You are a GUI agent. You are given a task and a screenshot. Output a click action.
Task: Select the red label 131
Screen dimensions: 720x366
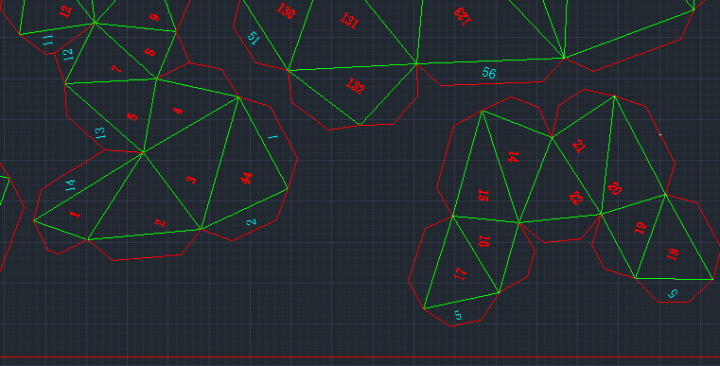point(349,21)
